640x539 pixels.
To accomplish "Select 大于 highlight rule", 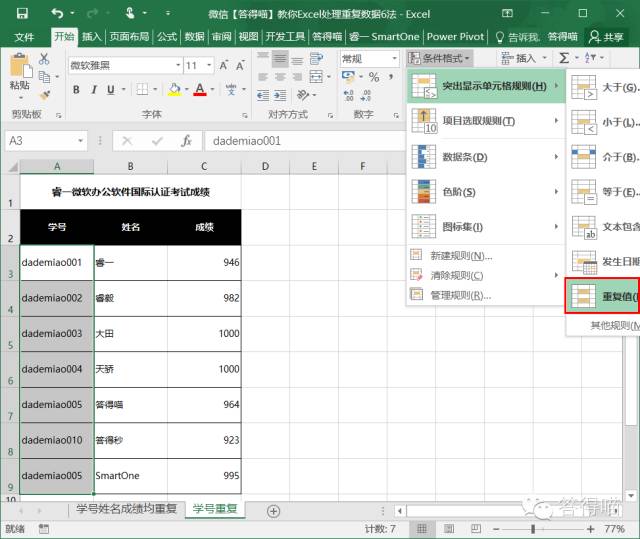I will [604, 87].
